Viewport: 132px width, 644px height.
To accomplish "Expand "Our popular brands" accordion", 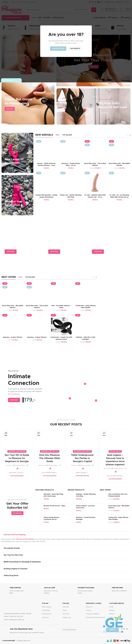I will coord(12,548).
